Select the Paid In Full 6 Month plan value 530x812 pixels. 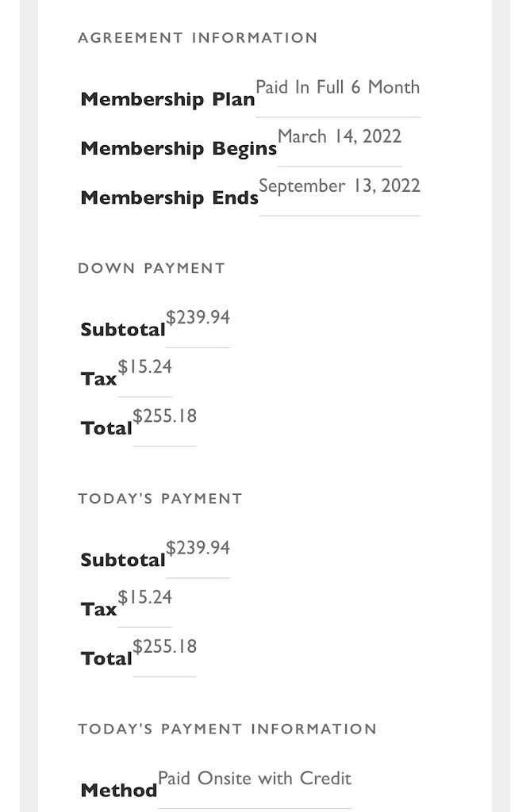337,87
